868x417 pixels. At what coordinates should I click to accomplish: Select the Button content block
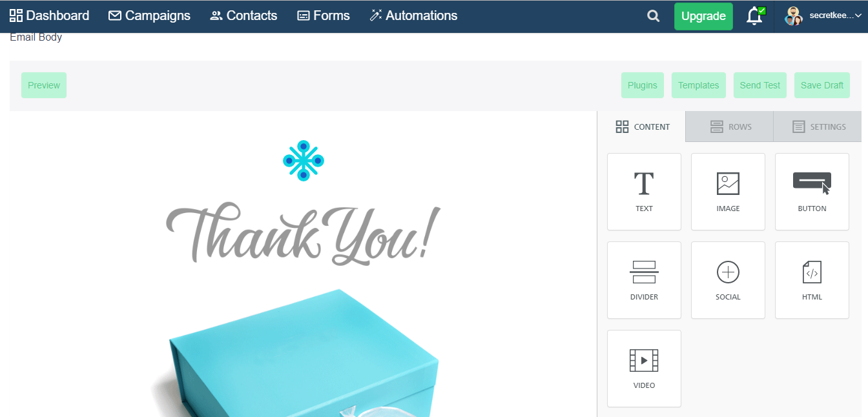click(x=812, y=192)
